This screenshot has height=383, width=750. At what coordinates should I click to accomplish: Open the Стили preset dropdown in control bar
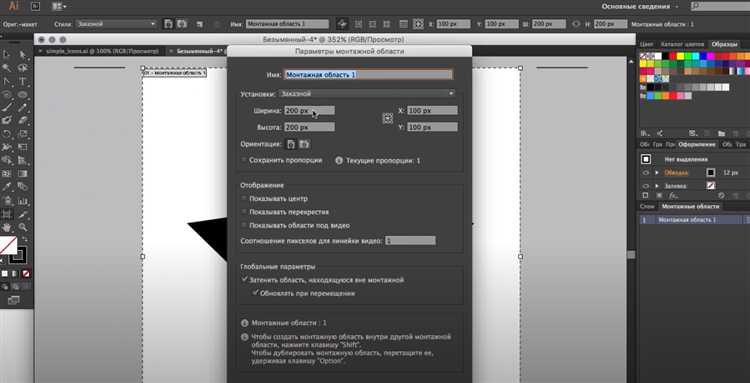click(116, 24)
